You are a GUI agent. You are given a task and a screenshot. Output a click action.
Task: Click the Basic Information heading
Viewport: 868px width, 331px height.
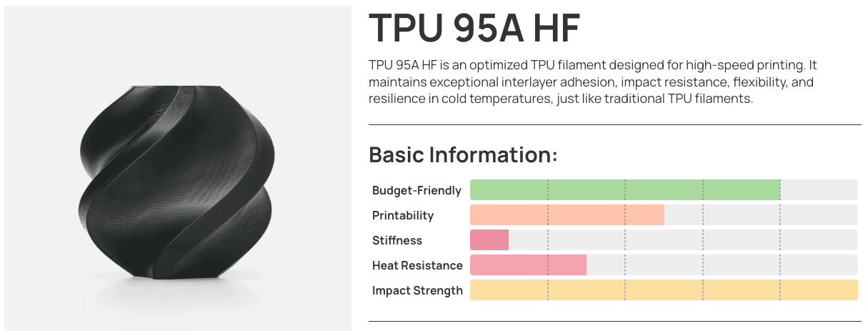point(462,154)
